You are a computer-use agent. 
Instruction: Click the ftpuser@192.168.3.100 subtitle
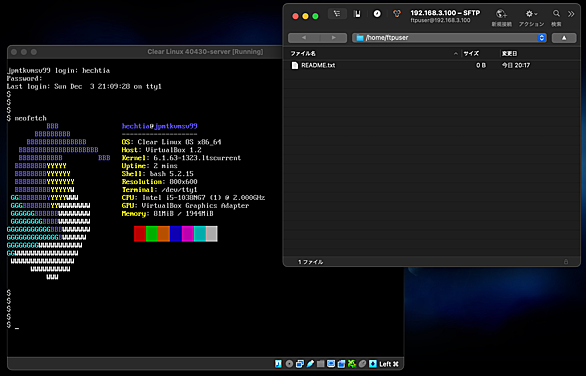(x=440, y=21)
